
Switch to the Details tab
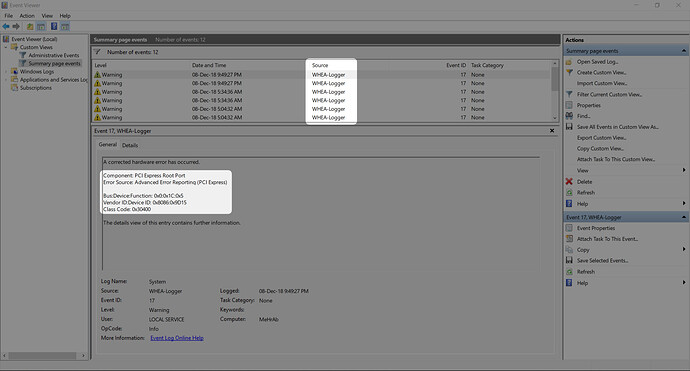[130, 145]
